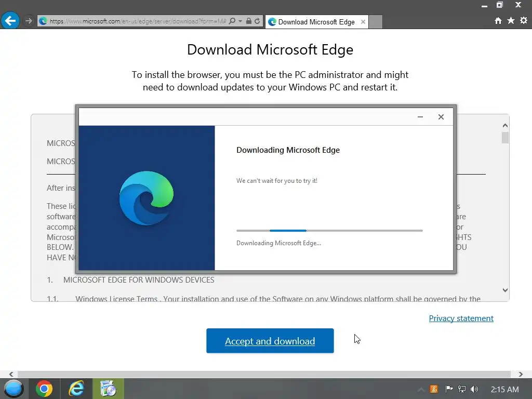
Task: Click the 'Downloading Microsoft Edge' heading text
Action: coord(288,150)
